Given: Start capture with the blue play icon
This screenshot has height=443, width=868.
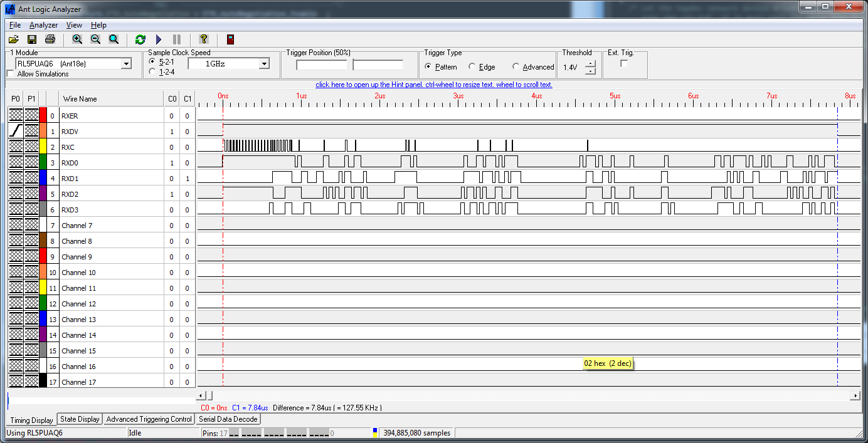Looking at the screenshot, I should tap(159, 39).
